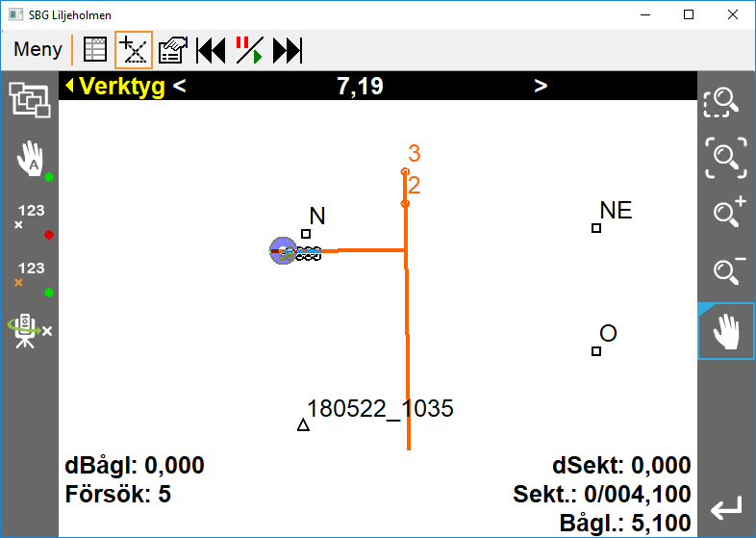Jump to previous with double-left arrow

[211, 50]
